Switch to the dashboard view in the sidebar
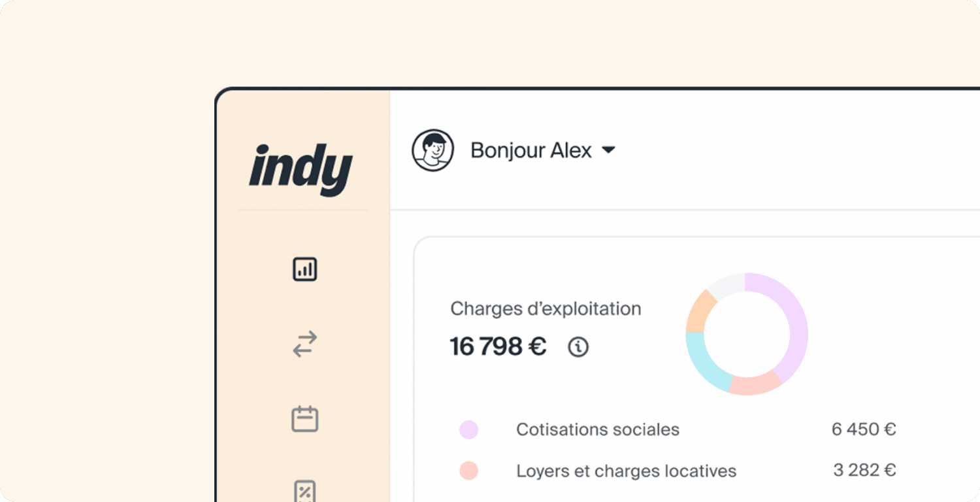The width and height of the screenshot is (980, 502). (304, 269)
